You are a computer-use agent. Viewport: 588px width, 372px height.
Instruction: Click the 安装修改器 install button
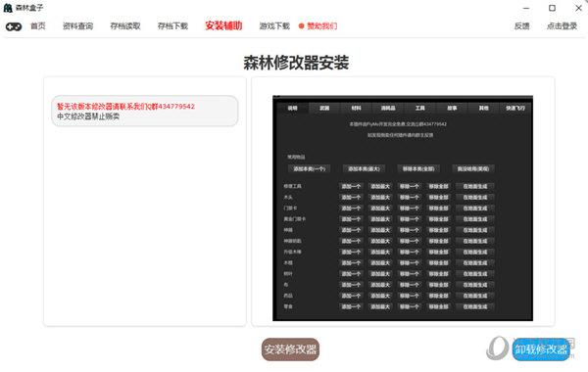point(290,349)
